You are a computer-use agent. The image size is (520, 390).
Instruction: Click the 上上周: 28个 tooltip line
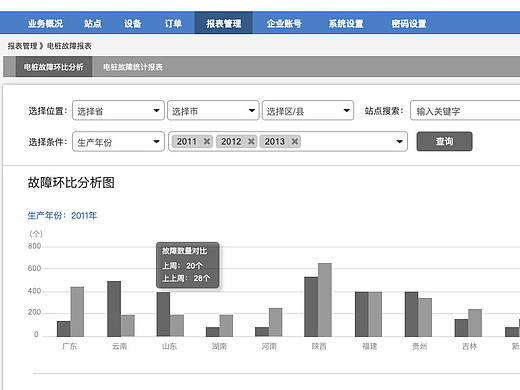point(186,278)
